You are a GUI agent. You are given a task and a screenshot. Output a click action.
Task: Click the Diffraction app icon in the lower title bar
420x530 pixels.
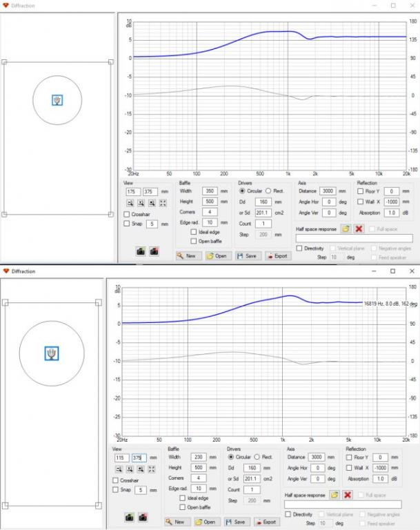(6, 271)
